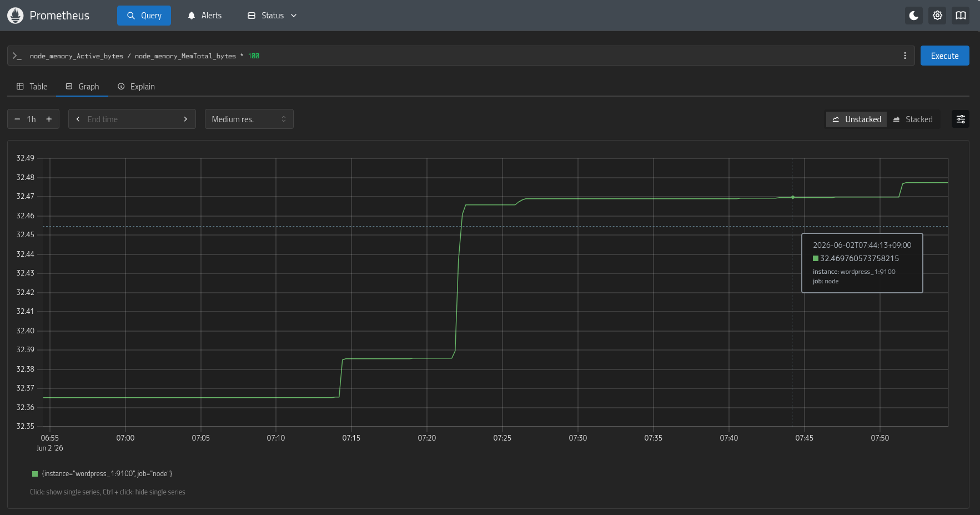Screen dimensions: 980x515
Task: Click the Prometheus flame logo
Action: pos(15,16)
